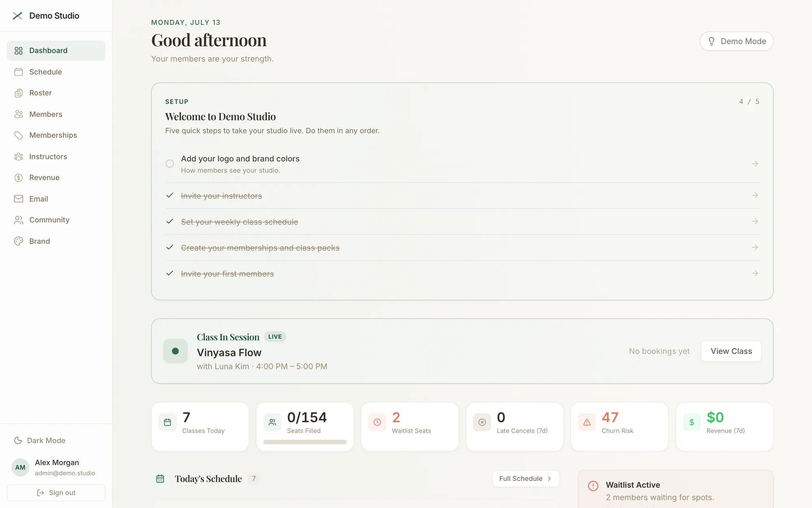Click the Memberships tag icon in sidebar
The height and width of the screenshot is (508, 812).
click(19, 135)
